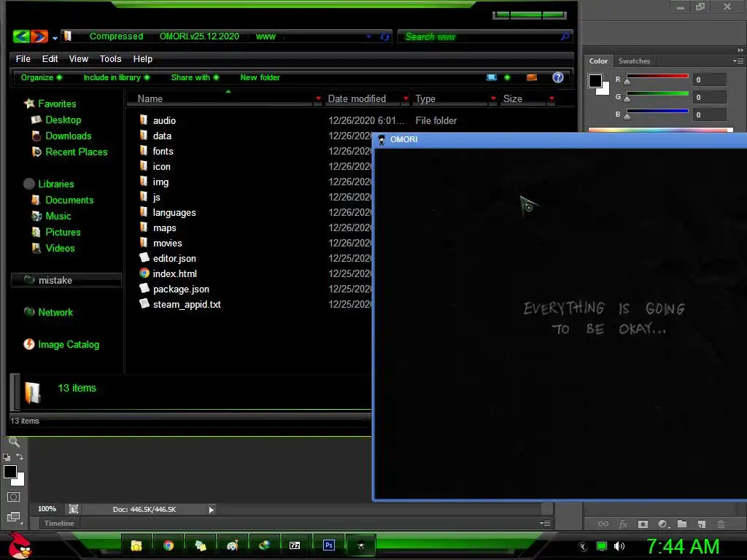Viewport: 747px width, 560px height.
Task: Switch to the Swatches tab
Action: click(634, 61)
